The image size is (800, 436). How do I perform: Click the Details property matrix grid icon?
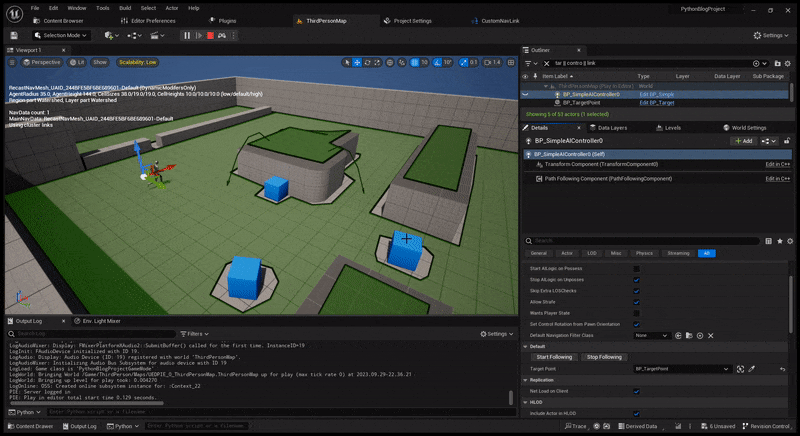[768, 241]
